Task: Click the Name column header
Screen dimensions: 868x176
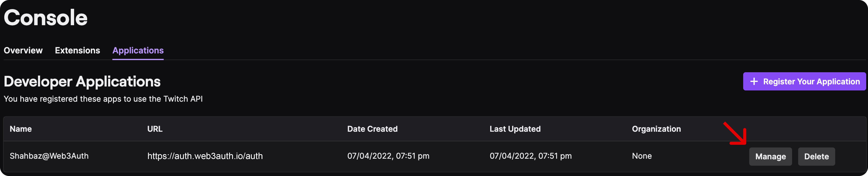Action: (21, 129)
